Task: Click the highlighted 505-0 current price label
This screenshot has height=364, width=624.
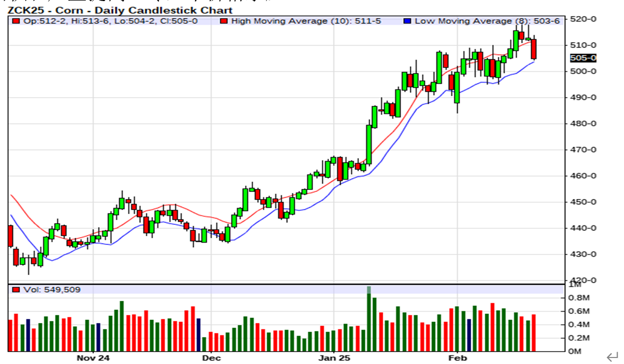Action: [582, 58]
